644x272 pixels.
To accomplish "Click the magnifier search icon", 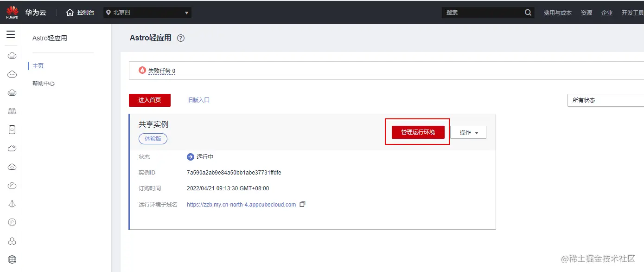I will tap(528, 13).
